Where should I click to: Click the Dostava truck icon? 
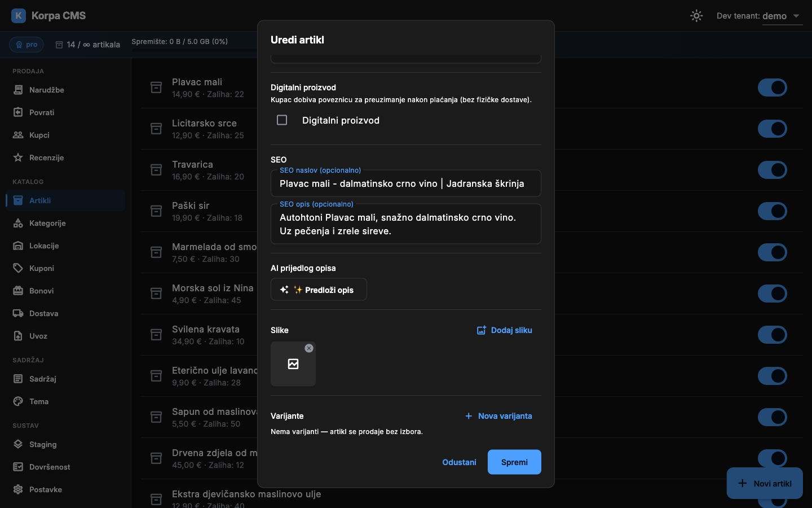tap(18, 313)
